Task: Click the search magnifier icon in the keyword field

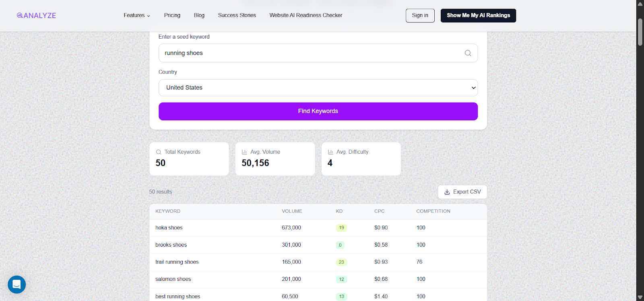Action: tap(468, 53)
